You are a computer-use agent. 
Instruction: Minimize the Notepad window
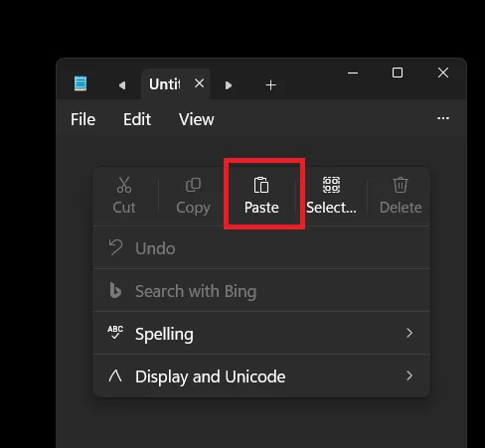point(353,73)
